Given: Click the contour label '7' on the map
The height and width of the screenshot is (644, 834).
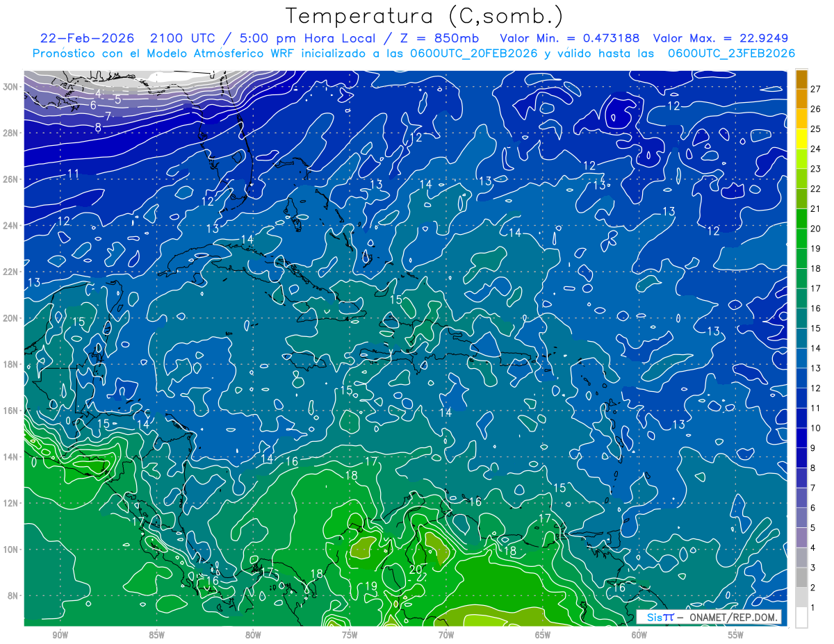Looking at the screenshot, I should point(108,116).
